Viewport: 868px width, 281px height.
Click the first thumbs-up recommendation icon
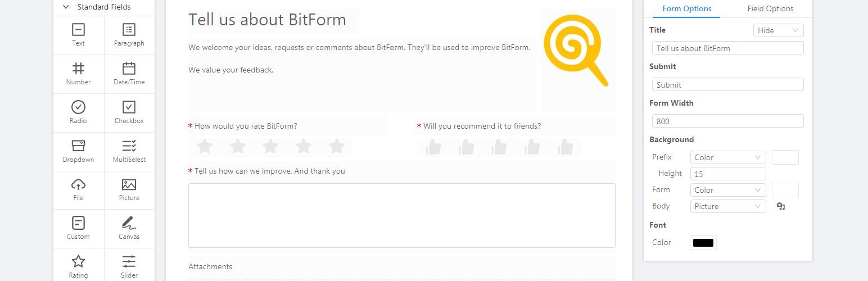point(433,147)
